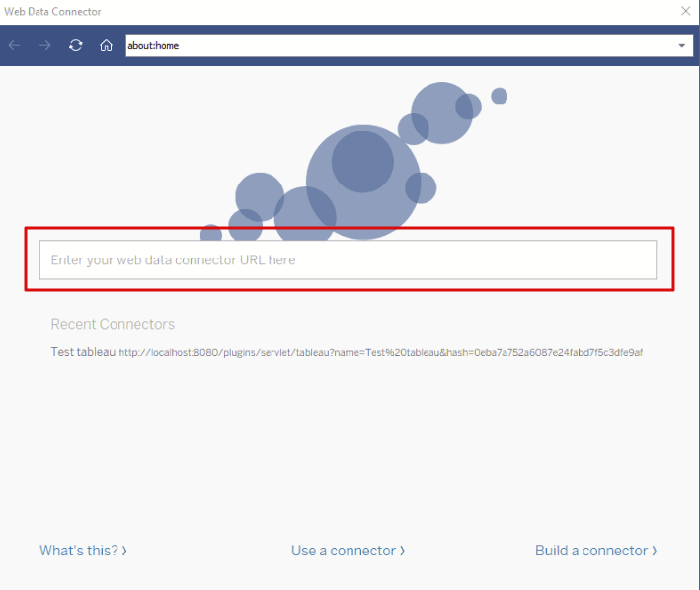Open the Use a connector link
The image size is (700, 590).
coord(344,551)
